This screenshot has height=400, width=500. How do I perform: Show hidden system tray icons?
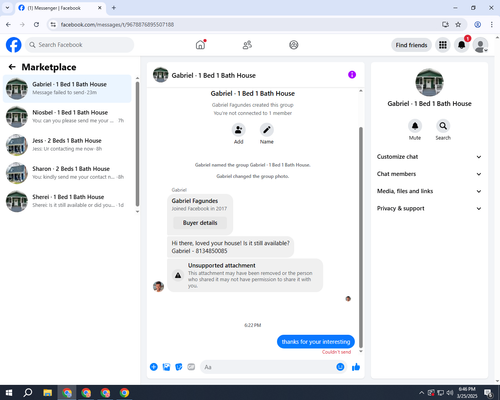click(421, 393)
